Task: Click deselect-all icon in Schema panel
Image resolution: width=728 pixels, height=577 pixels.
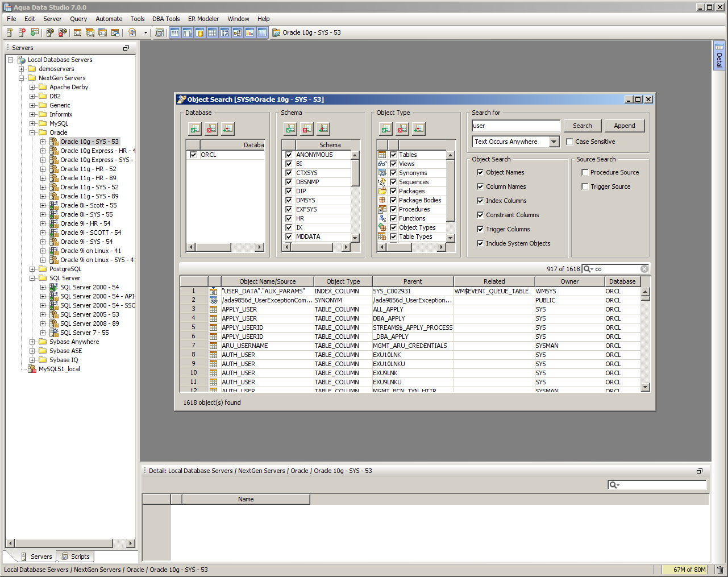Action: point(307,129)
